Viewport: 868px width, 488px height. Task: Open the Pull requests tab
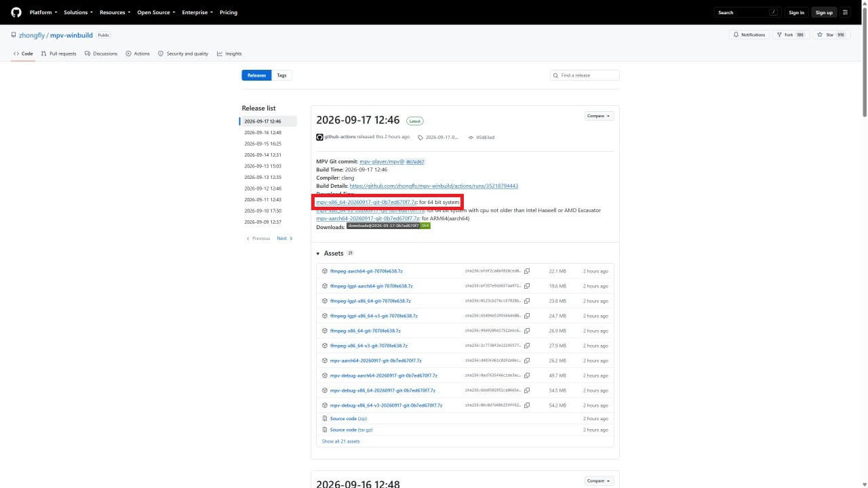point(58,54)
